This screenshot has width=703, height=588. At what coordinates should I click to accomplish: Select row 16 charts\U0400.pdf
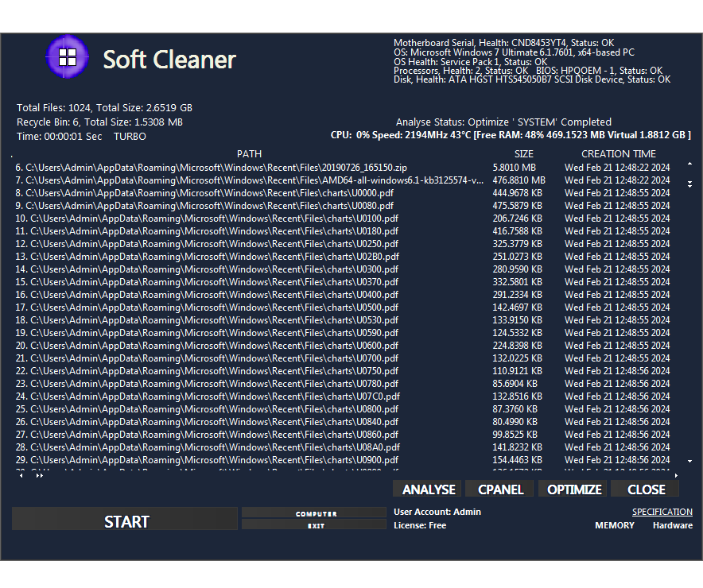(x=343, y=295)
